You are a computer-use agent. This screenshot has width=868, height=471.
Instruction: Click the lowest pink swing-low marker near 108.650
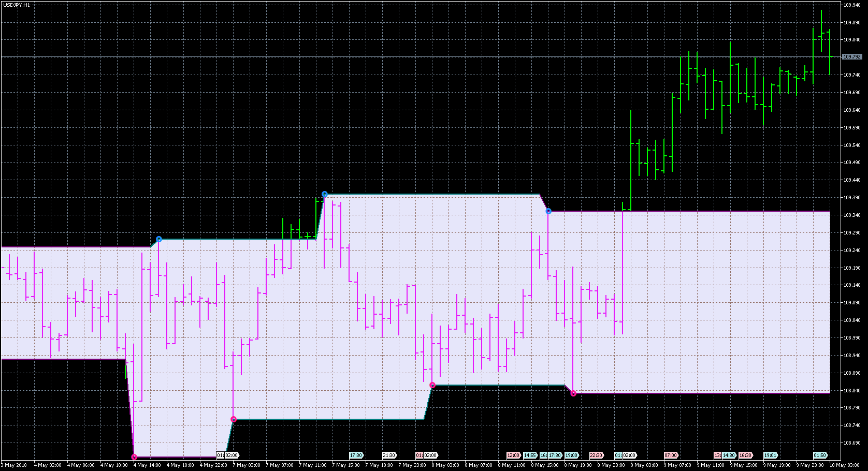(x=135, y=457)
